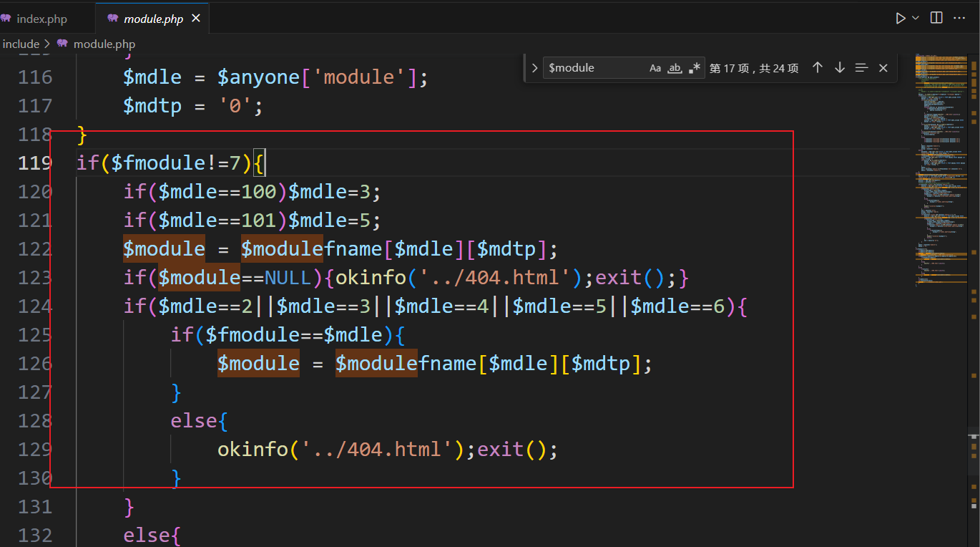Open the run options dropdown arrow

(x=915, y=18)
